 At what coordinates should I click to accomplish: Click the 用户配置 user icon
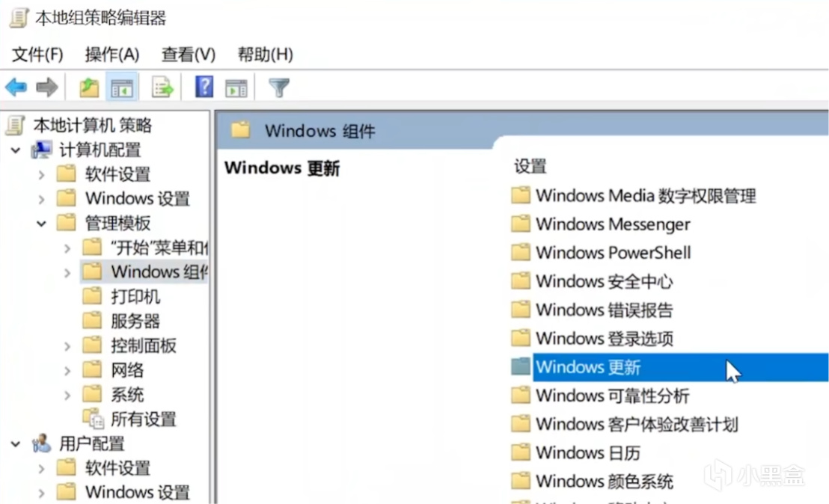pos(41,443)
